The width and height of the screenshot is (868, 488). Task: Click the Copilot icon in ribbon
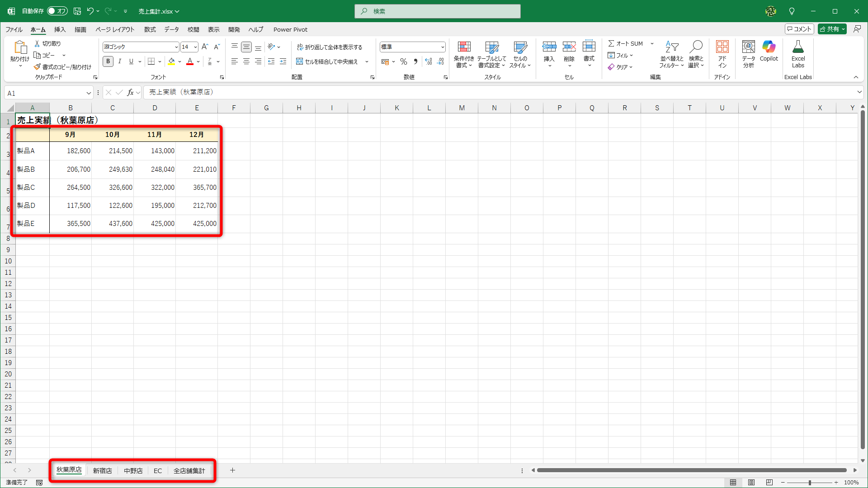769,47
